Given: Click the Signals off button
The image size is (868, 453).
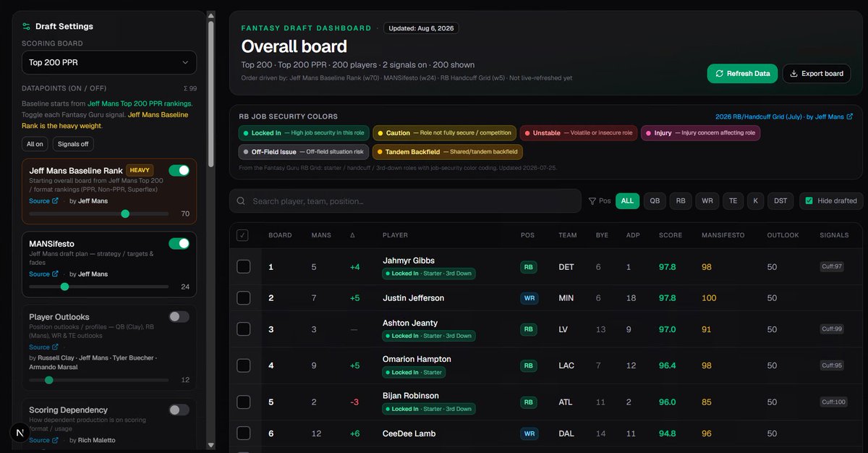Looking at the screenshot, I should pyautogui.click(x=73, y=144).
